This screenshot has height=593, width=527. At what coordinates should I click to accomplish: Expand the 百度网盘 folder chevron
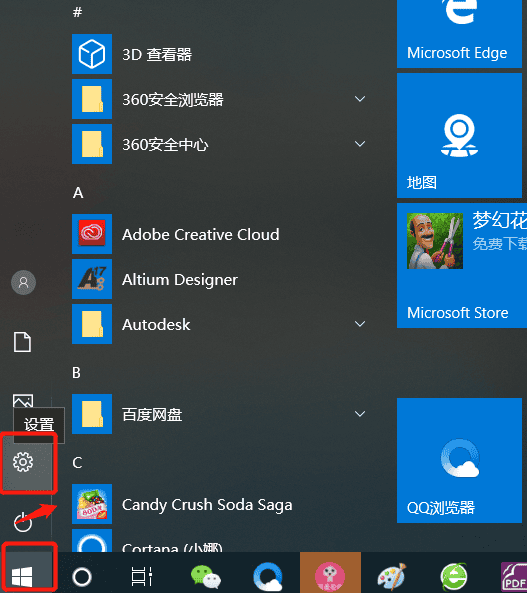pyautogui.click(x=360, y=414)
